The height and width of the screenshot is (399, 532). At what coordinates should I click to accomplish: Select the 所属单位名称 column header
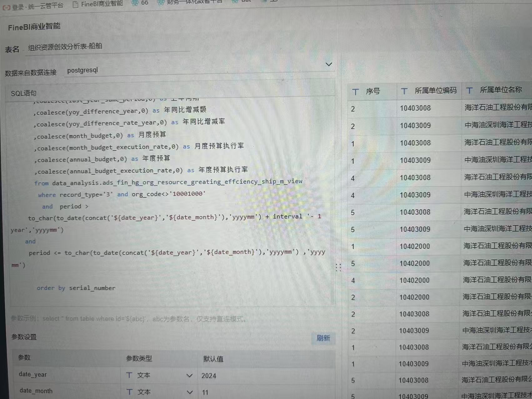pyautogui.click(x=497, y=90)
